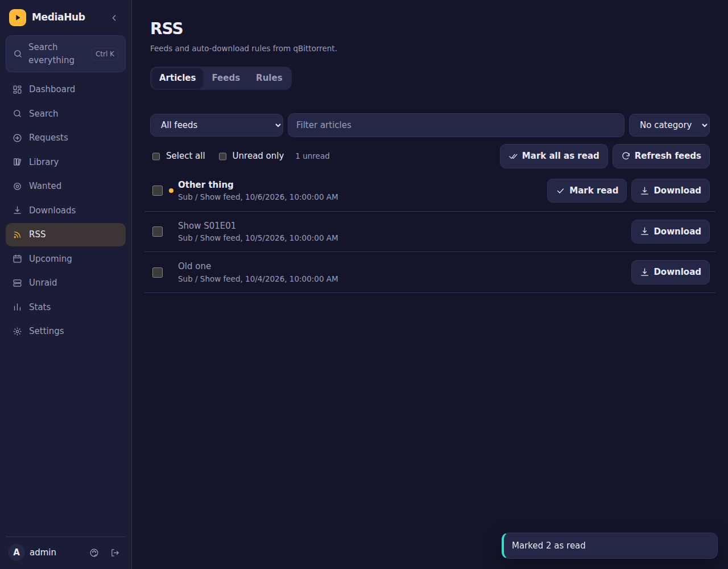Click the Search magnifier icon in navigation

point(18,114)
